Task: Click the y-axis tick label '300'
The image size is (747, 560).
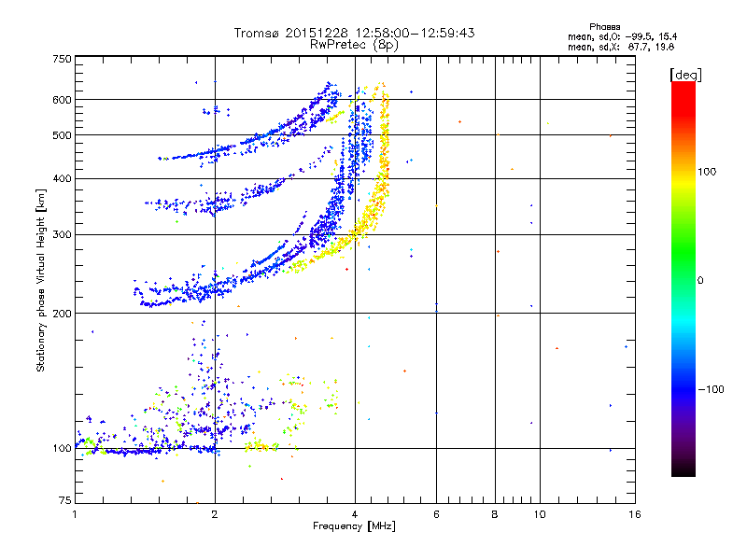Action: pos(62,234)
